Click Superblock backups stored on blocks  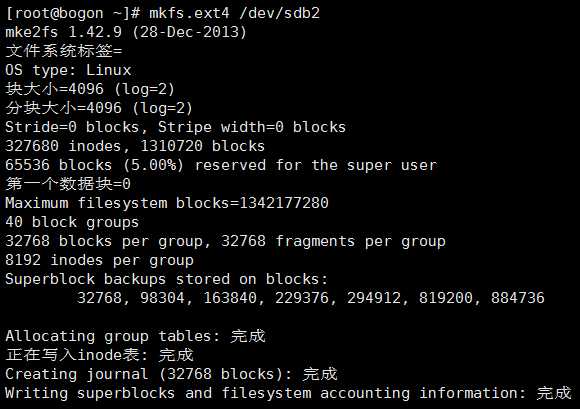point(166,279)
